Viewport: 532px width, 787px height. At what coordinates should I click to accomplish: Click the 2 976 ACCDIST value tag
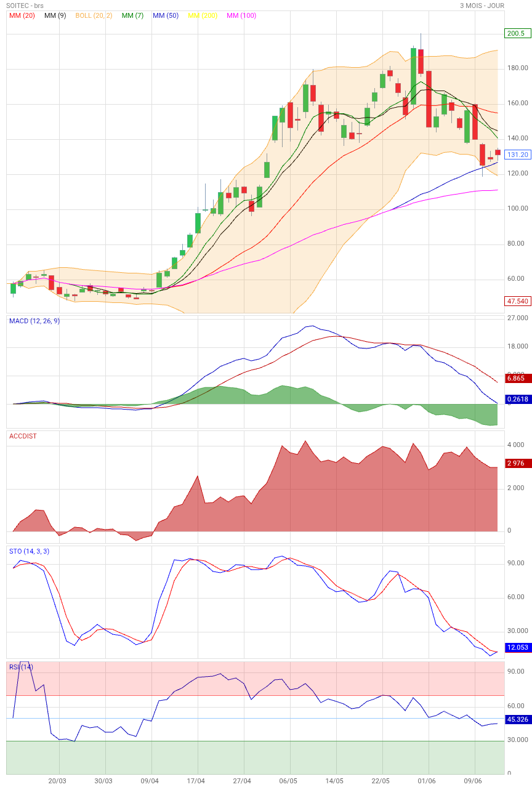517,463
